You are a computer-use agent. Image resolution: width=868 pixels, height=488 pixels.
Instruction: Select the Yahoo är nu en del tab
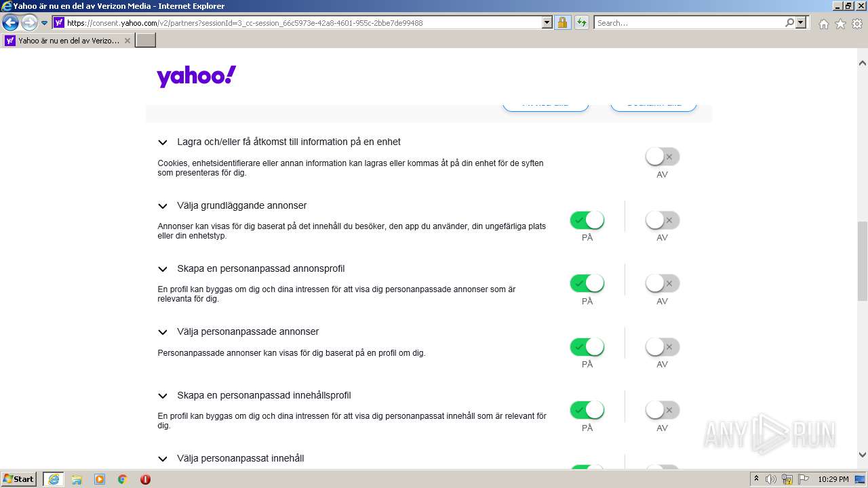(68, 41)
